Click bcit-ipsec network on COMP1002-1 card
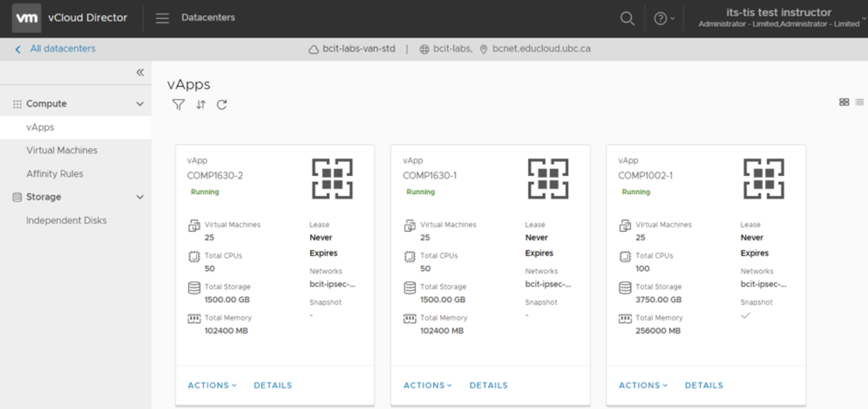This screenshot has width=868, height=409. coord(763,284)
